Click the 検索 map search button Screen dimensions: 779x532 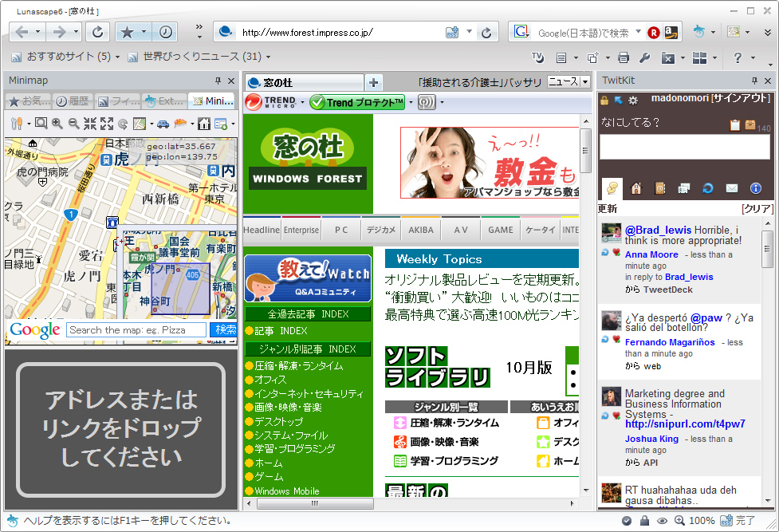pos(224,329)
